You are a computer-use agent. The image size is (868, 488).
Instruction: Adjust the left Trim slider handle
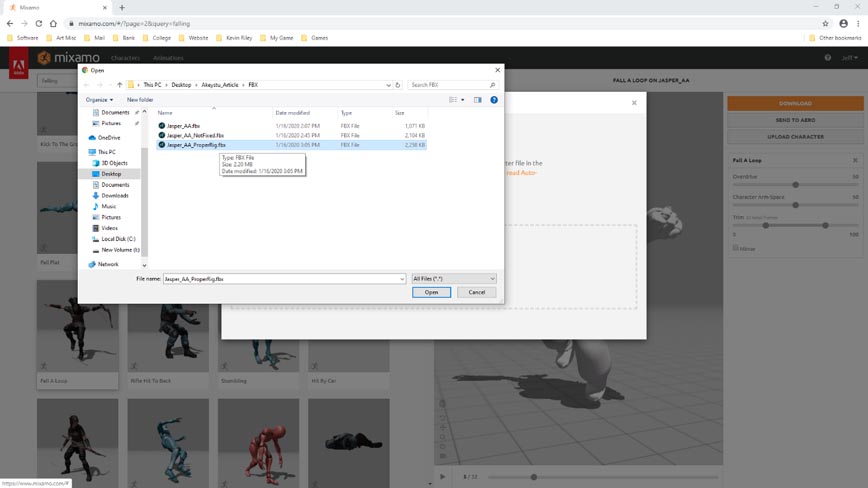coord(766,226)
